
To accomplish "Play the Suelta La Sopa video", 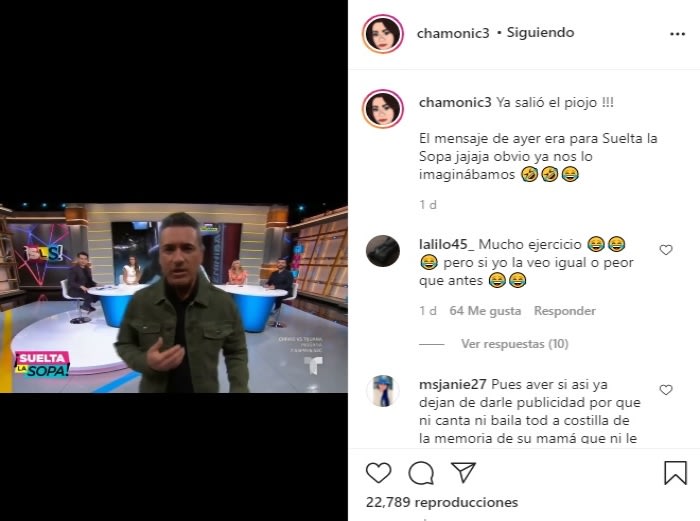I will click(174, 298).
